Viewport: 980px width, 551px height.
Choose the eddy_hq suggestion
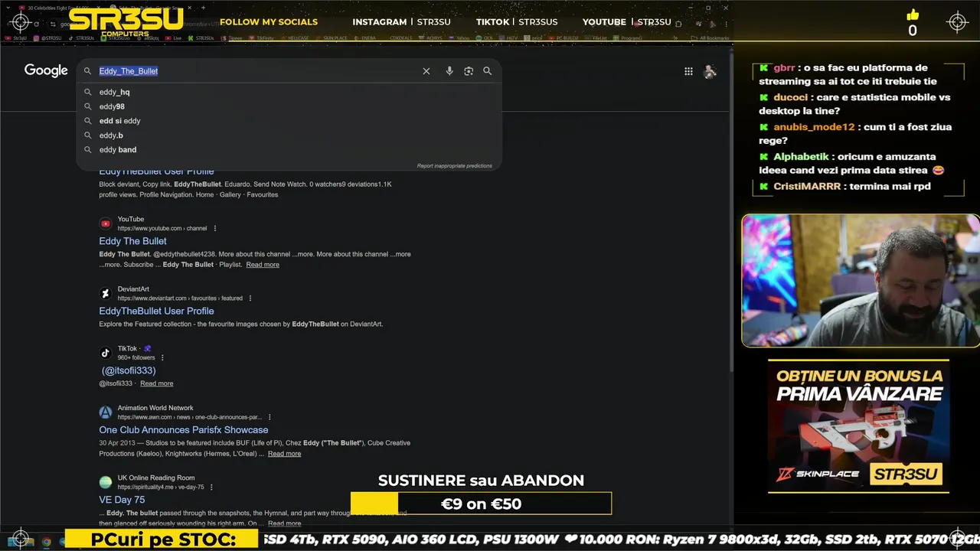click(289, 92)
